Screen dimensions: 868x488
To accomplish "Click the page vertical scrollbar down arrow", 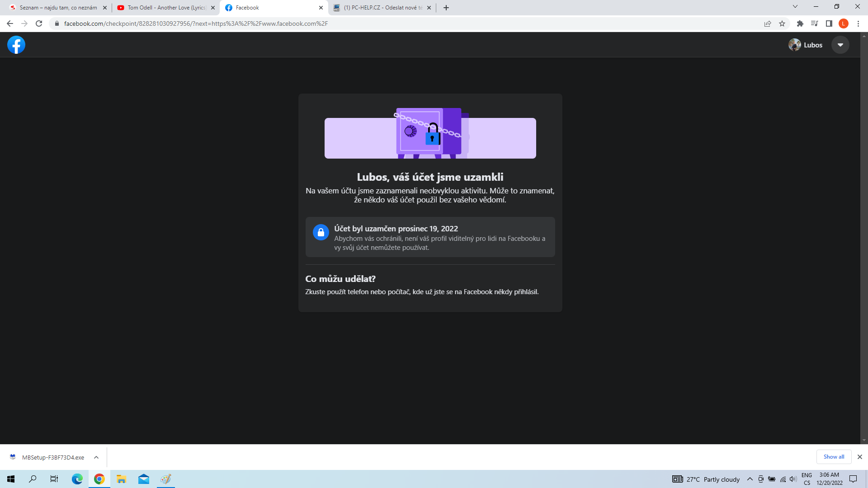I will [x=864, y=440].
